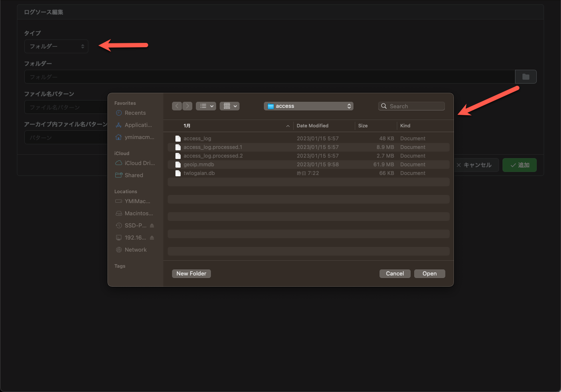Click the green 追加 button

(519, 165)
